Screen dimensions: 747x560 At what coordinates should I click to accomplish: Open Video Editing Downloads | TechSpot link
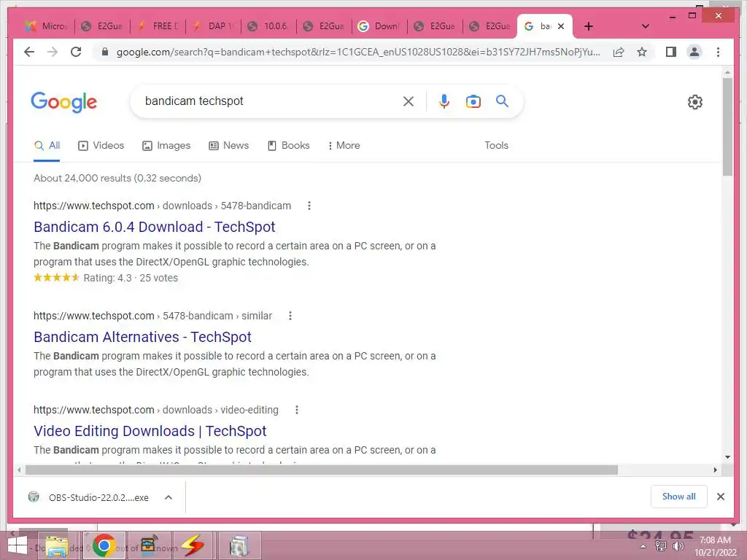click(150, 431)
